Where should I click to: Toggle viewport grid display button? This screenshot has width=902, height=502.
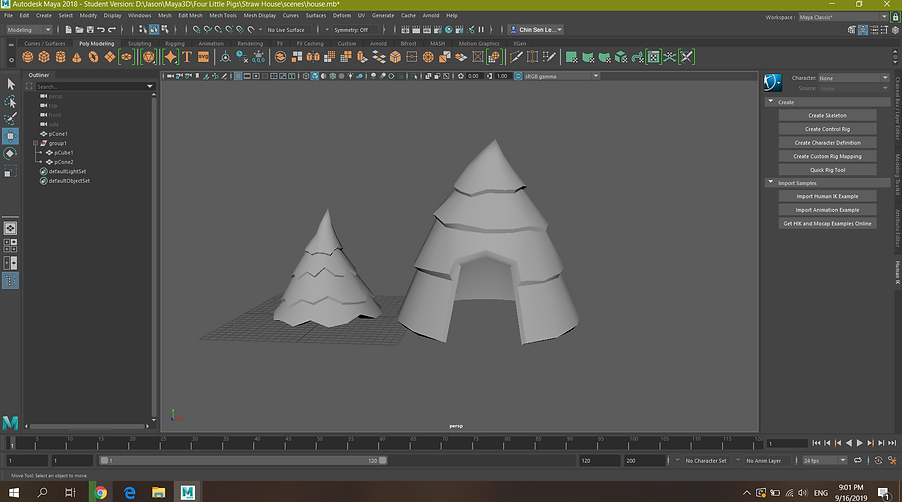[238, 76]
